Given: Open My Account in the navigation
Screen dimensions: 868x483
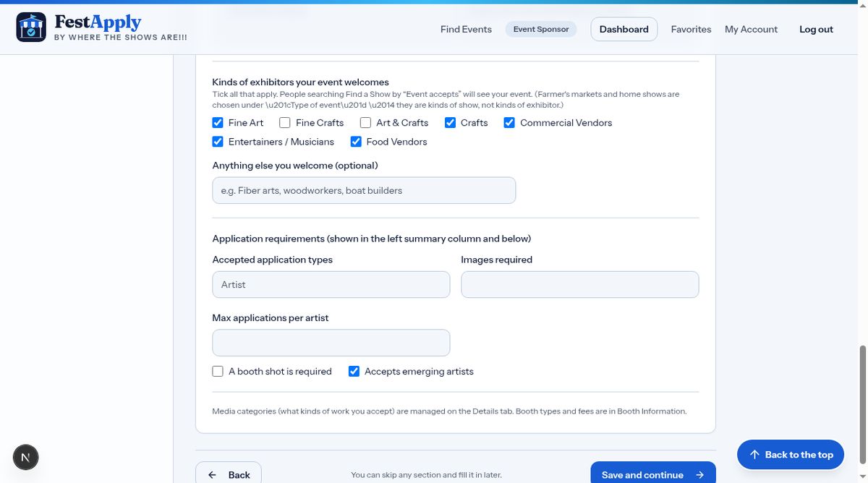Looking at the screenshot, I should click(751, 30).
